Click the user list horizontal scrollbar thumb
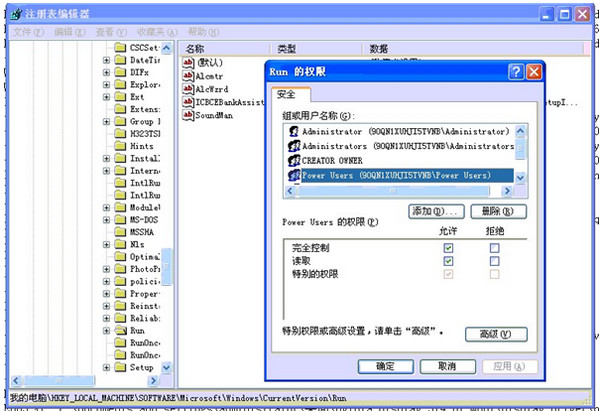The image size is (600, 411). tap(393, 191)
